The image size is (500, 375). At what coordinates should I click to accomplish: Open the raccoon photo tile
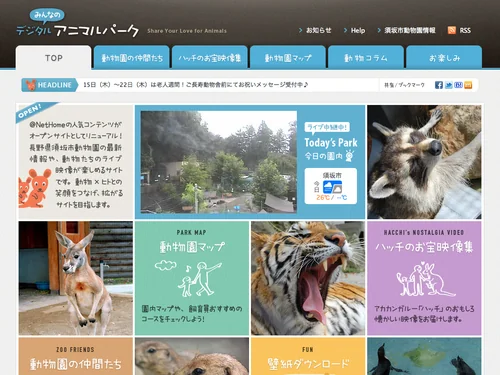pyautogui.click(x=424, y=162)
